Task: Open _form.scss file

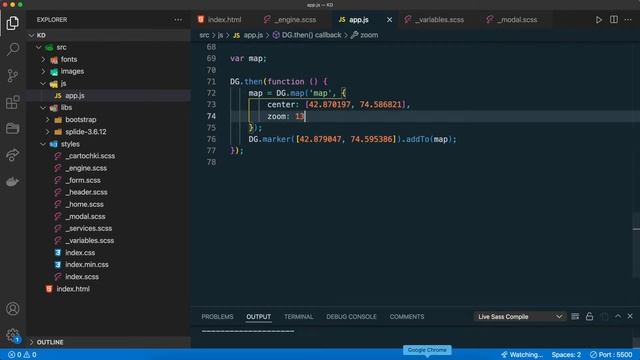Action: [x=109, y=180]
